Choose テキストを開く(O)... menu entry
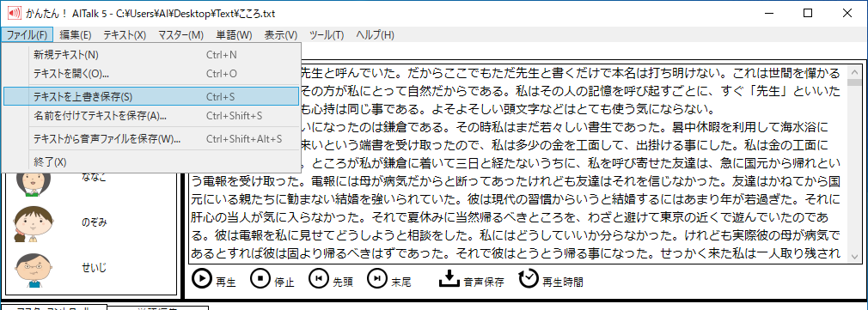This screenshot has width=868, height=310. (151, 74)
